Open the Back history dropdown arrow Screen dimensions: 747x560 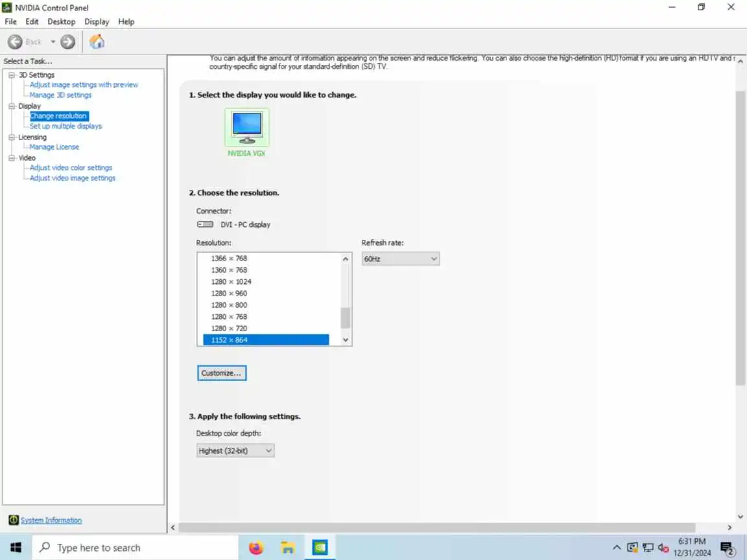point(53,42)
